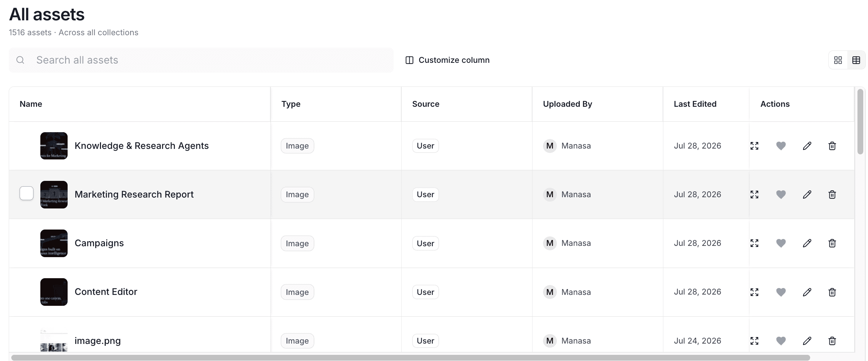Click the User badge in Marketing Research Report row
Image resolution: width=868 pixels, height=361 pixels.
(x=425, y=194)
